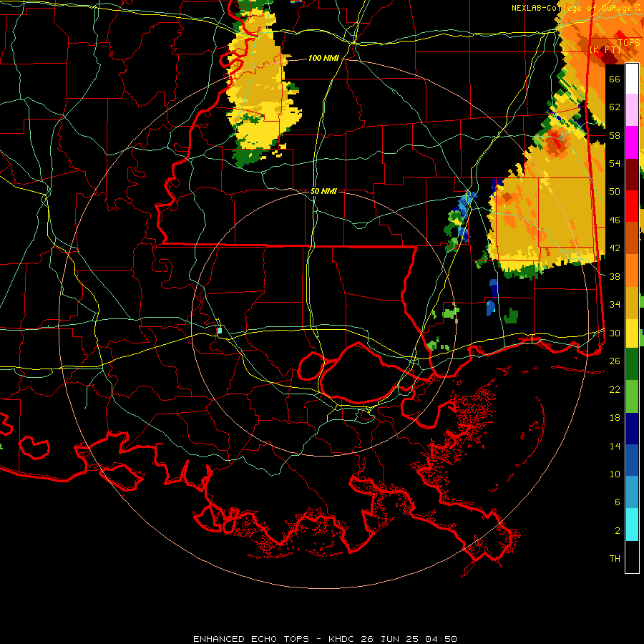Screen dimensions: 644x644
Task: Click the black TH threshold swatch
Action: [632, 557]
